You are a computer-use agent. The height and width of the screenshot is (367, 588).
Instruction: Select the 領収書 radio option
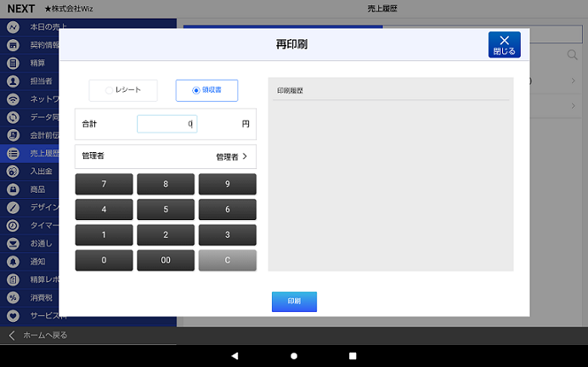point(206,90)
